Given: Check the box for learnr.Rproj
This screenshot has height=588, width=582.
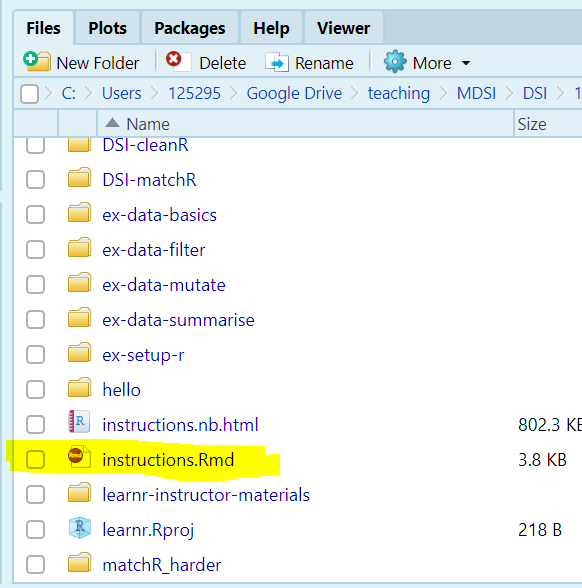Looking at the screenshot, I should [36, 530].
